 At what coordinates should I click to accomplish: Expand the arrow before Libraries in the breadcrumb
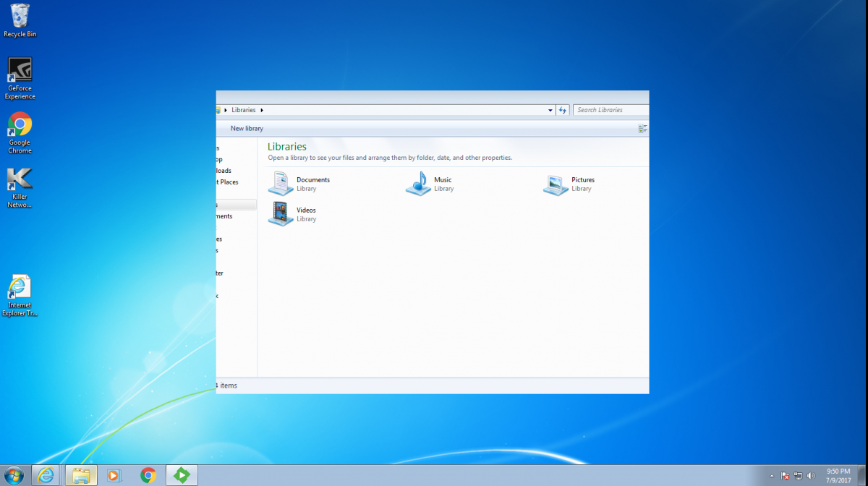pos(226,110)
